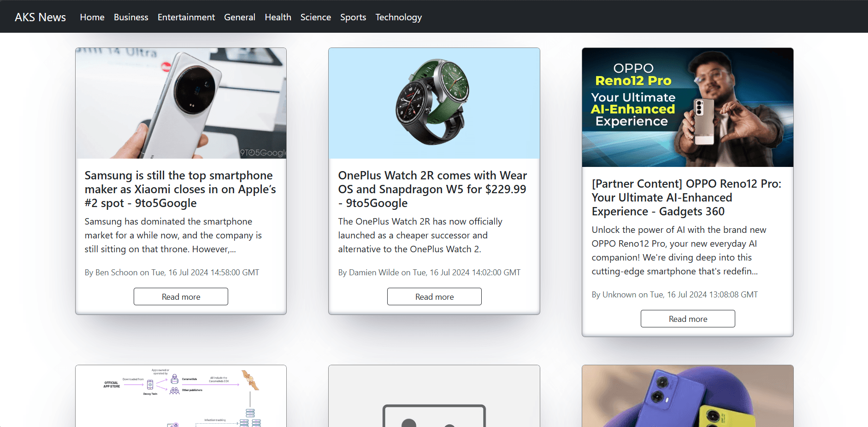Screen dimensions: 868x427
Task: Click the Samsung has dominated description text
Action: point(174,235)
